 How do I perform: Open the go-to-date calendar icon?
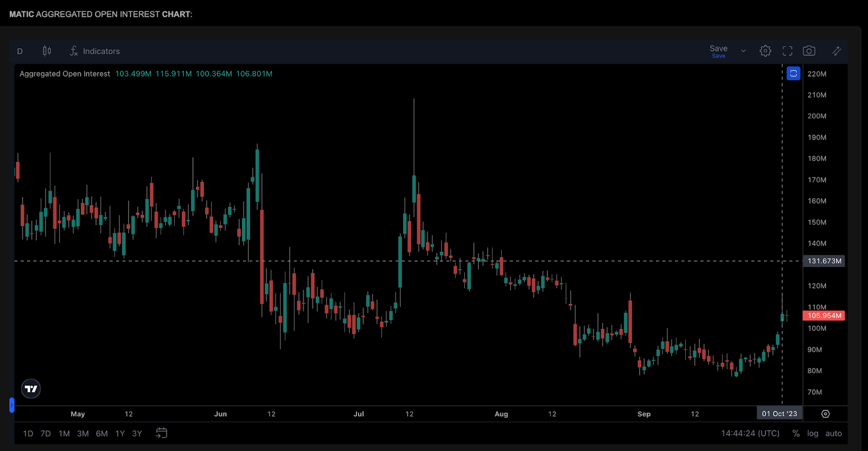coord(162,433)
